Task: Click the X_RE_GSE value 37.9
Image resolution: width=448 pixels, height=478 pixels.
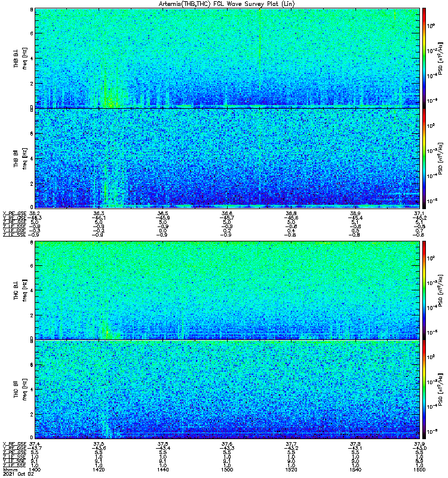Action: click(419, 444)
